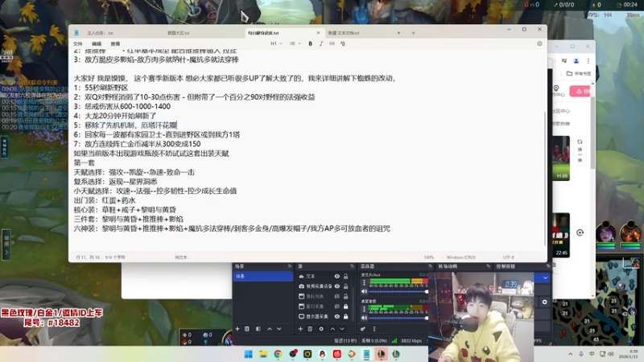Viewport: 644px width, 362px height.
Task: Open the 22:45 video thumbnail in browser
Action: click(560, 235)
